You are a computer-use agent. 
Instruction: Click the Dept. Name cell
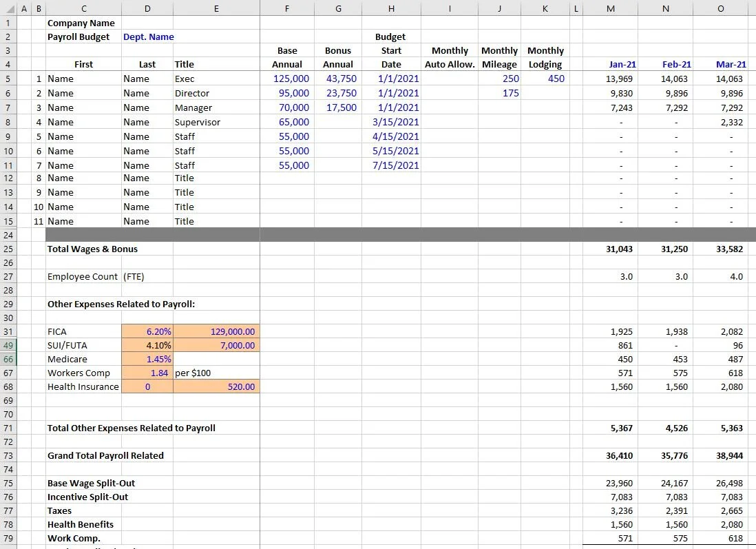(147, 37)
